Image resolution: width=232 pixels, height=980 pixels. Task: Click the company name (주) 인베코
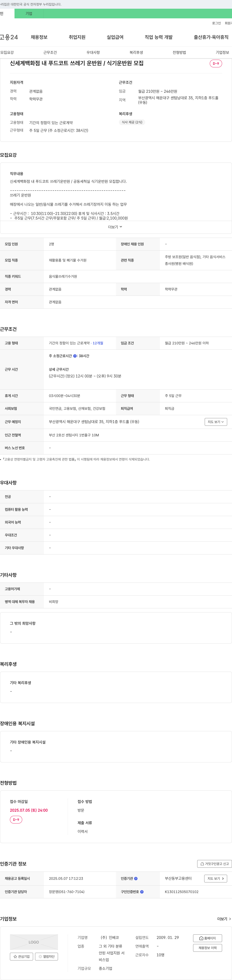(x=110, y=938)
